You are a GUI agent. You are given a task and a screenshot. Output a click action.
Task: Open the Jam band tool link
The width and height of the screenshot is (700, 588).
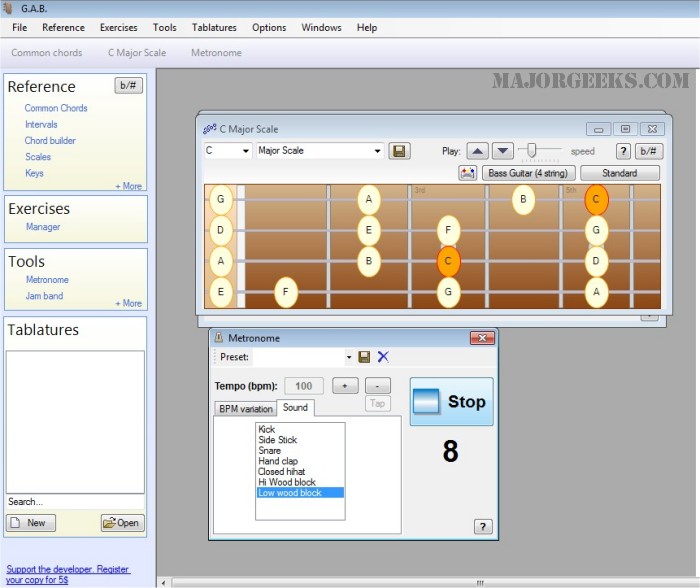coord(44,296)
